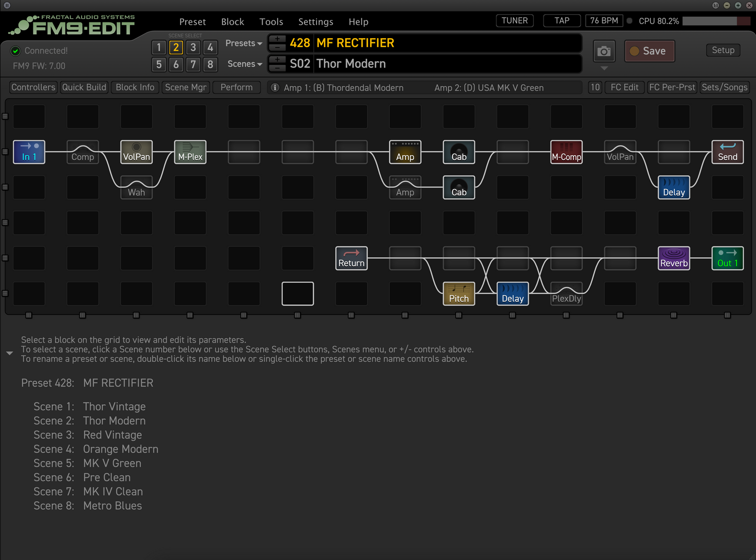Select the Delay block below Send row
The height and width of the screenshot is (560, 756).
point(674,188)
